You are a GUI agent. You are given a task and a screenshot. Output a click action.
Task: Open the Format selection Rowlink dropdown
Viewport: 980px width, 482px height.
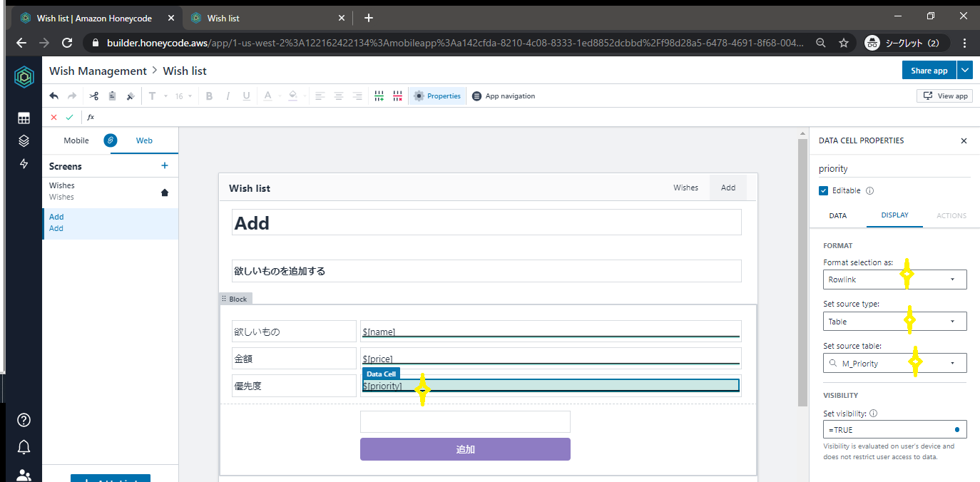(x=895, y=280)
